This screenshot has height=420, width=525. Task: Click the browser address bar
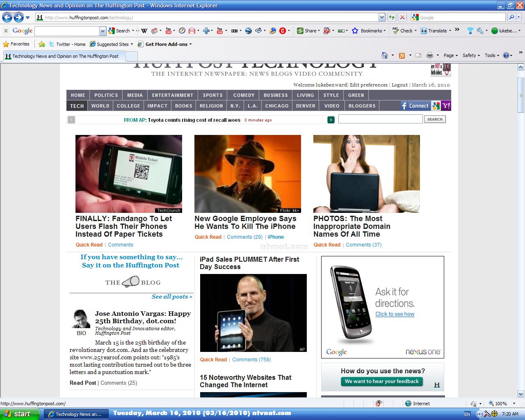tap(207, 17)
